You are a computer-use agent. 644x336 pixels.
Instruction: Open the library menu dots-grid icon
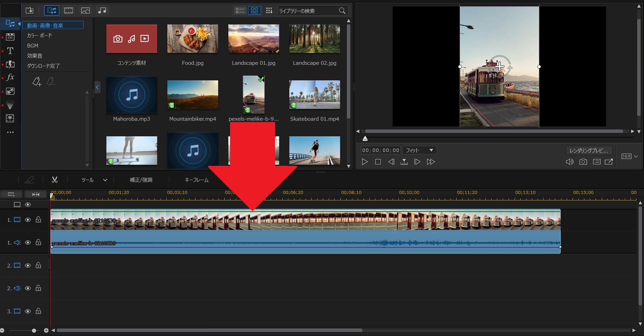pos(269,11)
